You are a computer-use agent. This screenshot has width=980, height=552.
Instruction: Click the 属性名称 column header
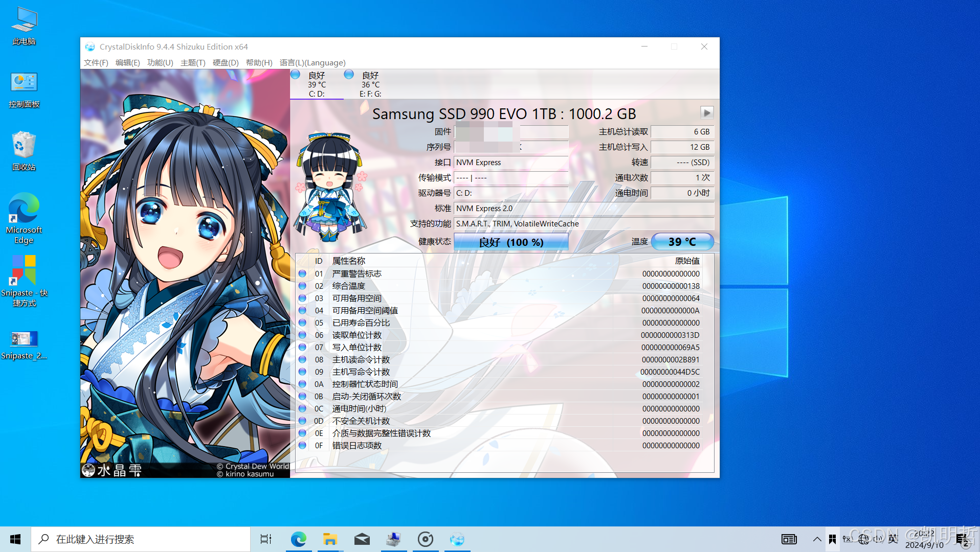pyautogui.click(x=349, y=261)
